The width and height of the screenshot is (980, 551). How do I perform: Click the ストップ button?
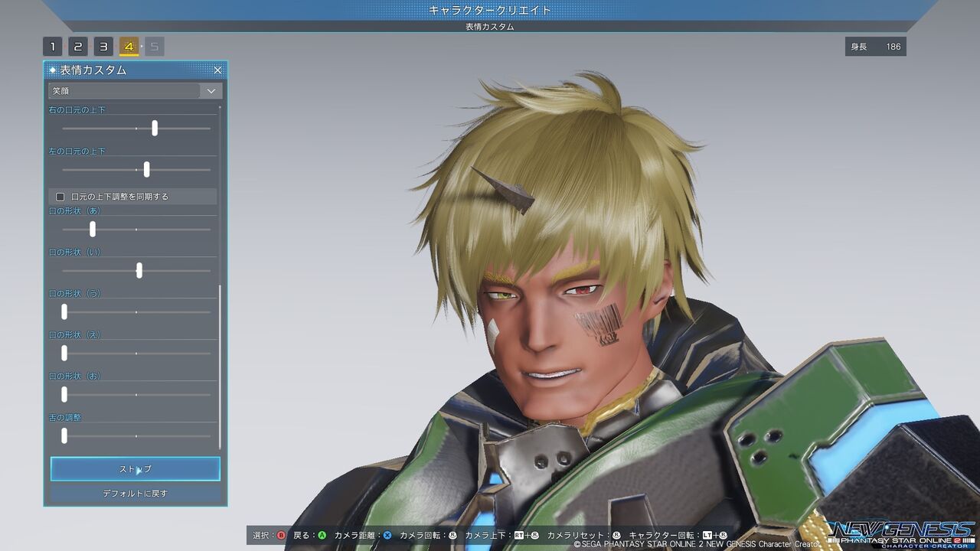136,469
